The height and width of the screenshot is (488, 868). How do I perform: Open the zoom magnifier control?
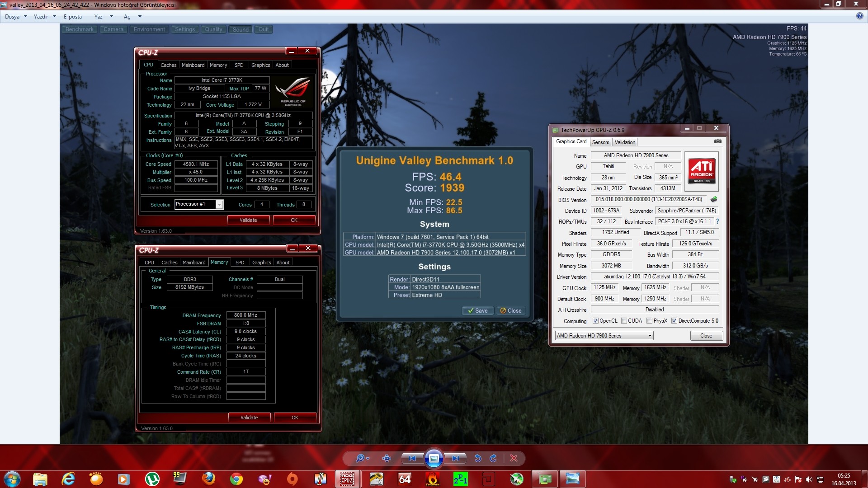pos(362,458)
